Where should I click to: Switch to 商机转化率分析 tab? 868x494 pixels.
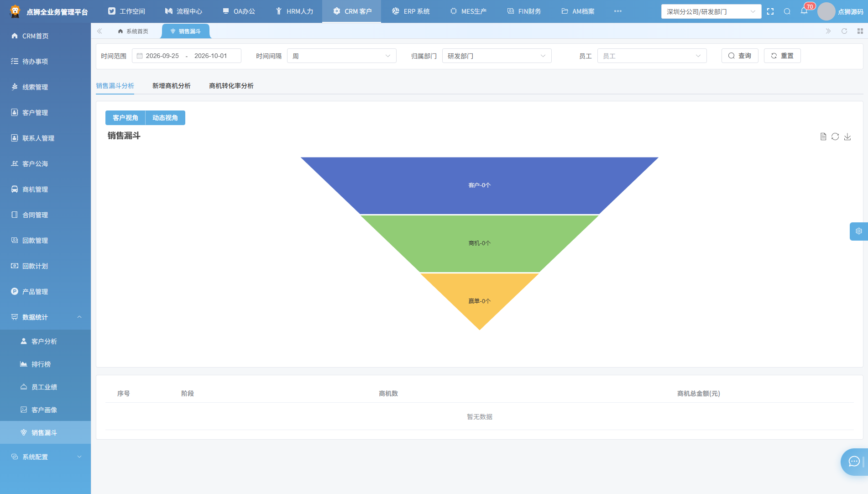pos(231,86)
